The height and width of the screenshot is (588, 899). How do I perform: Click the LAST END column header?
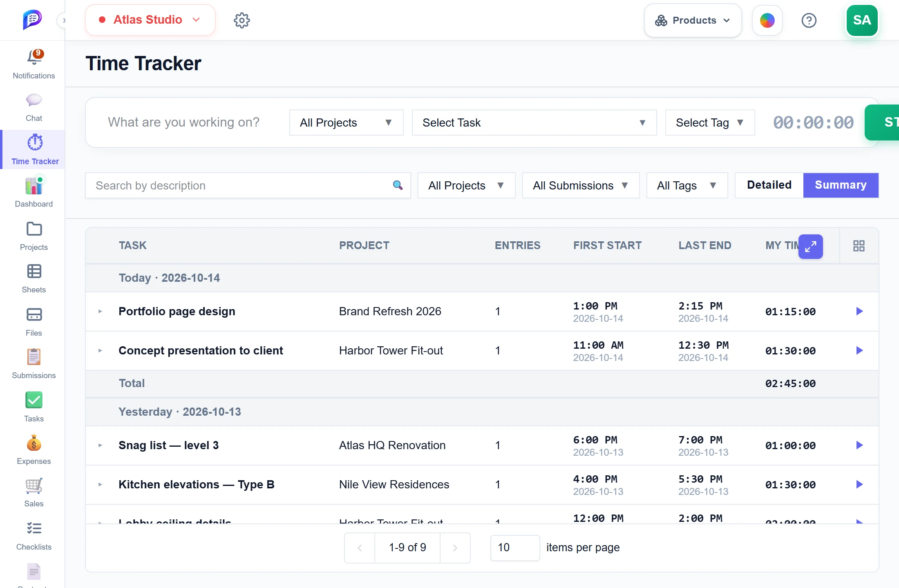[705, 245]
